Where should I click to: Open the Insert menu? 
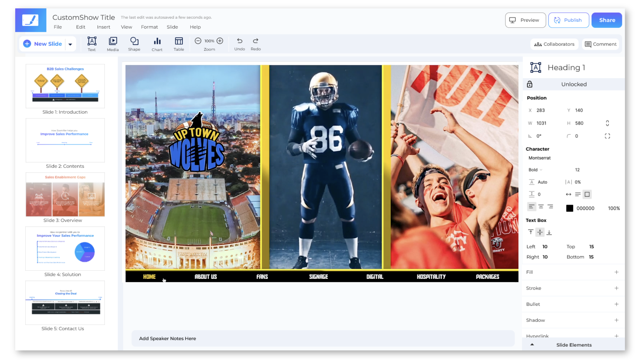click(103, 27)
